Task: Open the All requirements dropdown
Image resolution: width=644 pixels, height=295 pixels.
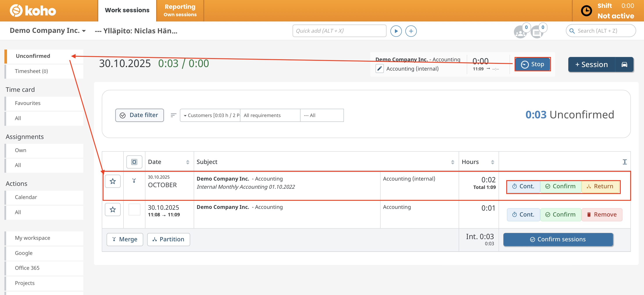Action: [270, 115]
